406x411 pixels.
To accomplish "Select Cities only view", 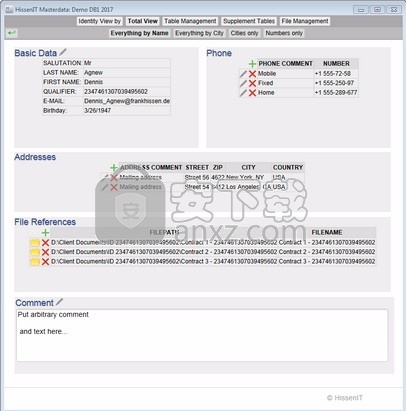I will click(244, 33).
